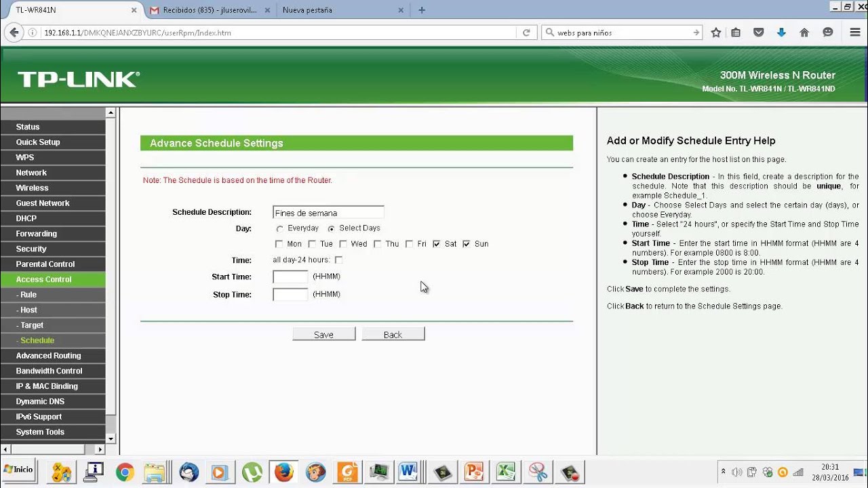Uncheck the Sun checkbox
Image resolution: width=868 pixels, height=488 pixels.
467,244
